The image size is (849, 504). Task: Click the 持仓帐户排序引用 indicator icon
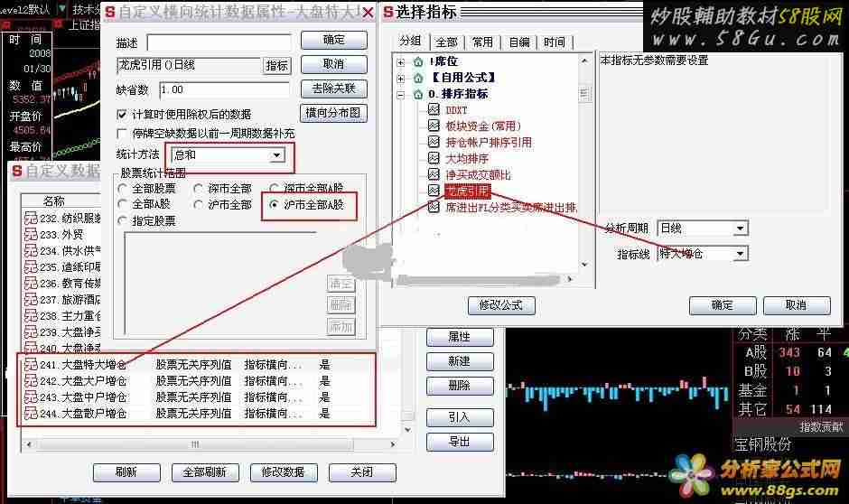point(434,143)
